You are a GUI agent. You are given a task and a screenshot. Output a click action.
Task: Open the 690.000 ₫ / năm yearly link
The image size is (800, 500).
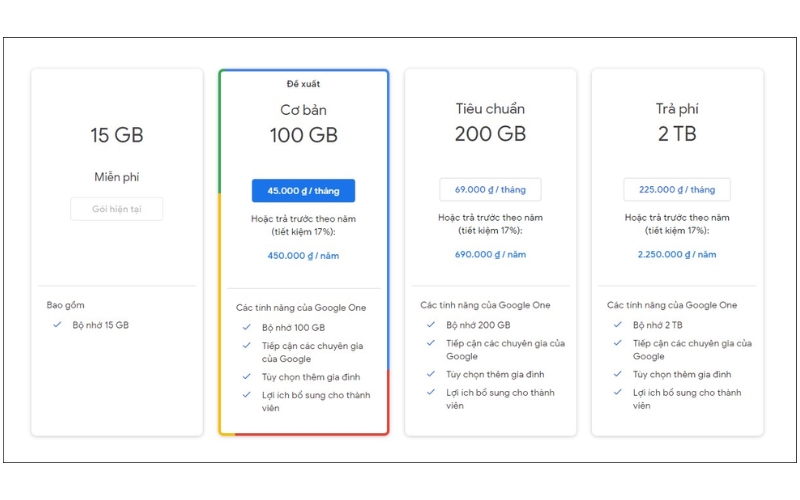tap(490, 254)
